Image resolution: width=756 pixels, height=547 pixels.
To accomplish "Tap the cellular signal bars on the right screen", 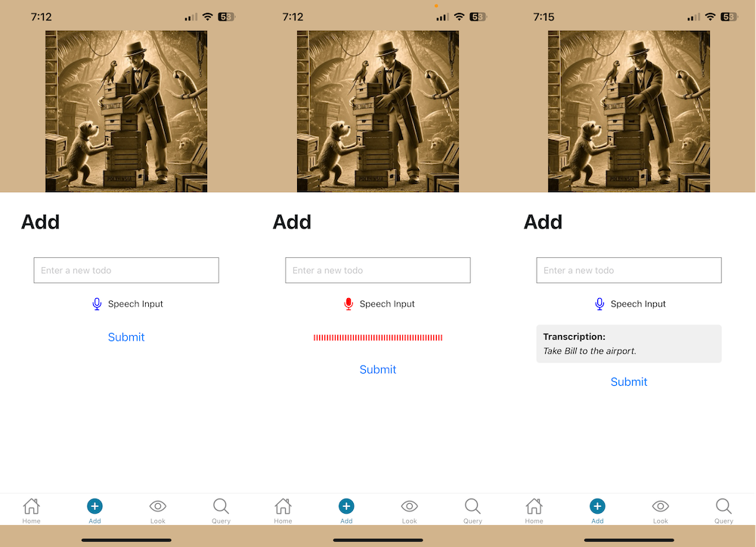I will (694, 17).
